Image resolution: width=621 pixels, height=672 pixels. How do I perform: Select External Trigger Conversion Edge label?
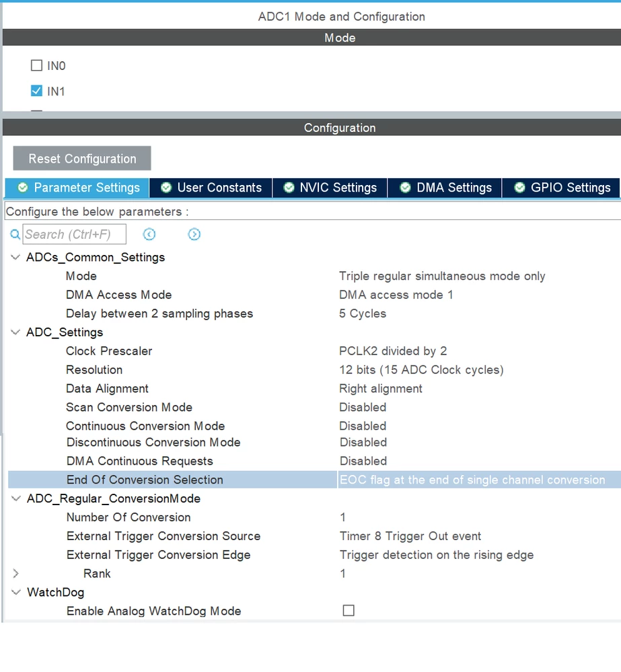[159, 555]
